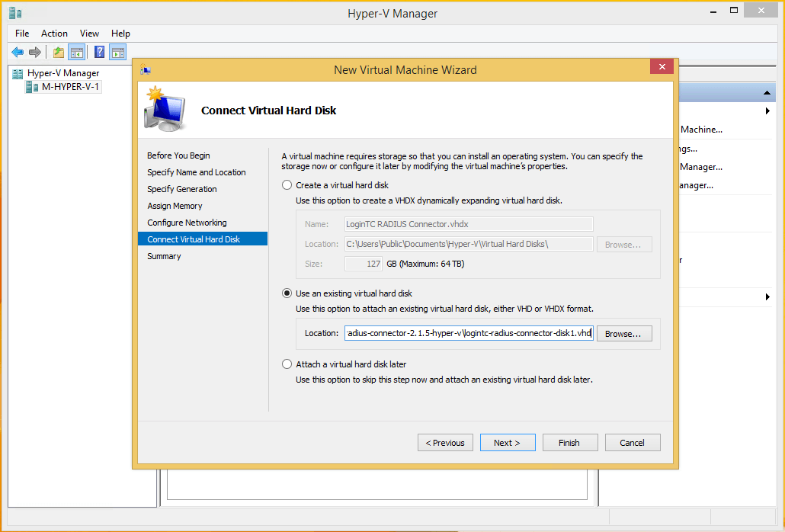Screen dimensions: 785x532
Task: Click the 'anager...' SAN Manager action
Action: pos(697,186)
